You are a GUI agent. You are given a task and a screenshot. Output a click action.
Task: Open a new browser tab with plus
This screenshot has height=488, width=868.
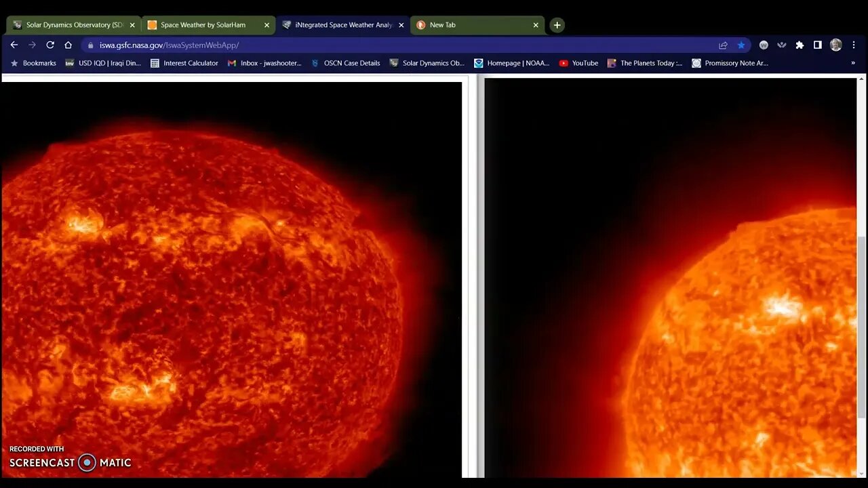[557, 25]
